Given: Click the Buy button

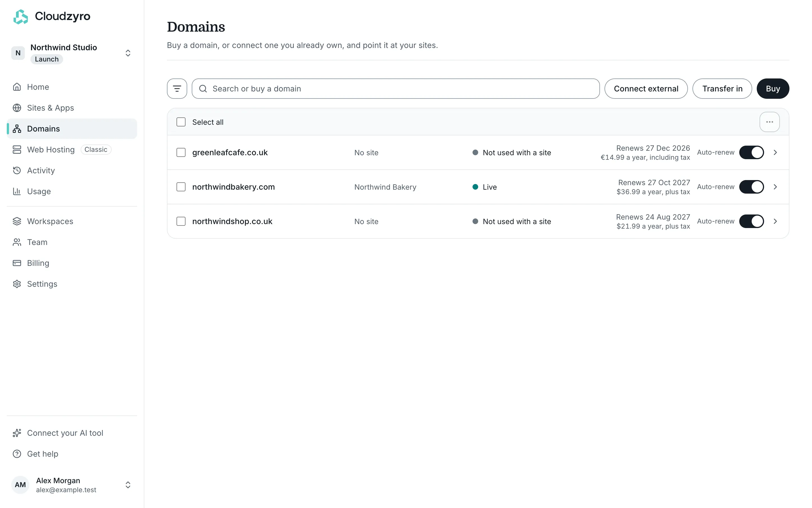Looking at the screenshot, I should 773,89.
